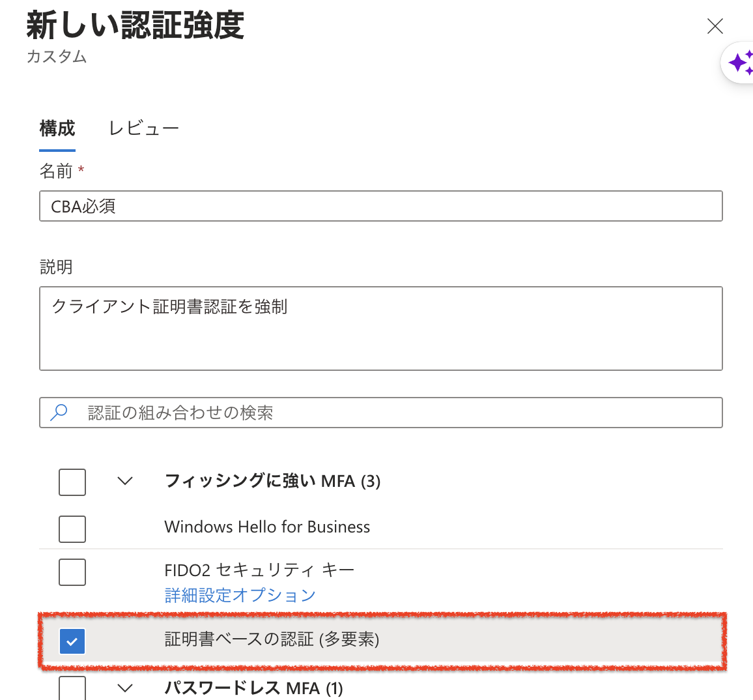753x700 pixels.
Task: Enable the Windows Hello for Business checkbox
Action: pos(72,529)
